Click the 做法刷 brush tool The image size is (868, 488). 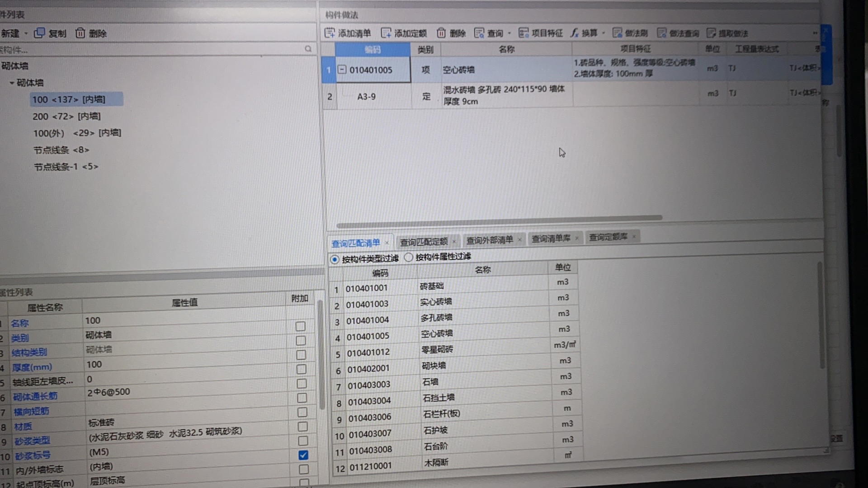(x=630, y=33)
